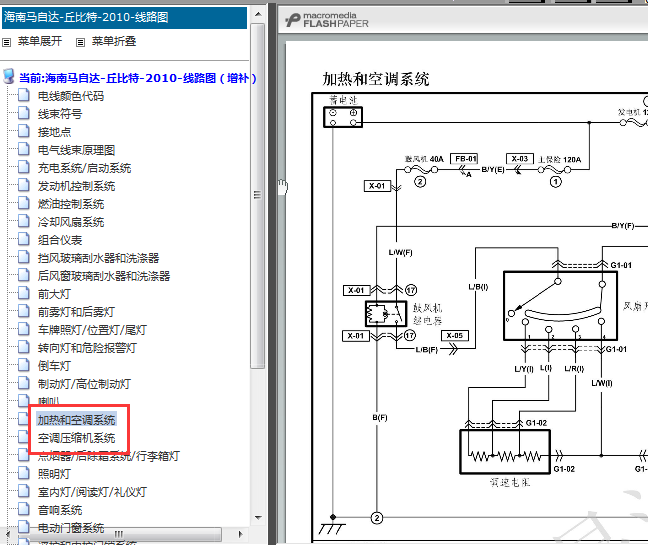648x545 pixels.
Task: Click the document icon next to 前大灯
Action: tap(24, 293)
